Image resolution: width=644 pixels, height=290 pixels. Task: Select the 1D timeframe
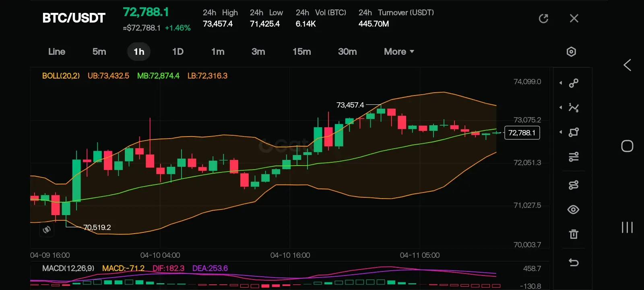[x=178, y=52]
